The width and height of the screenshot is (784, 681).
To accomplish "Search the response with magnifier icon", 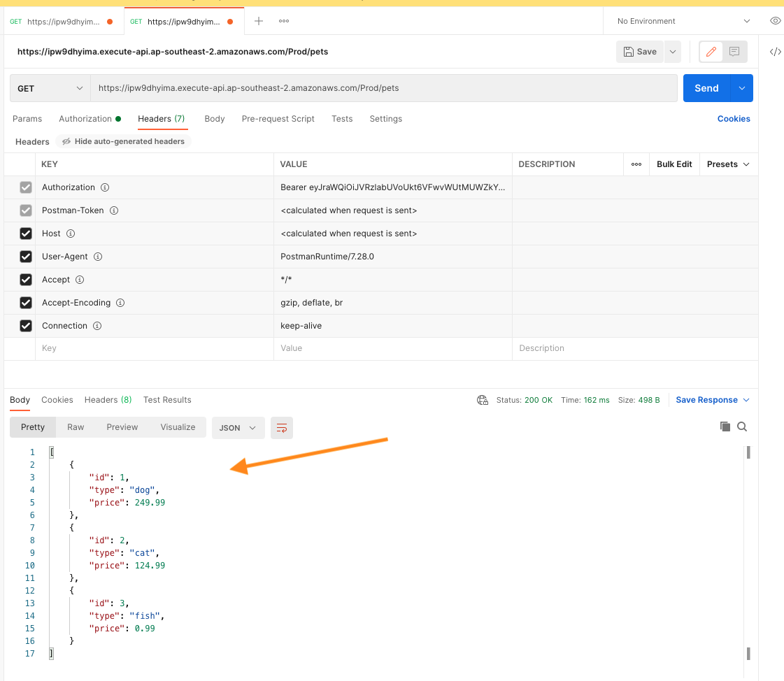I will (742, 426).
